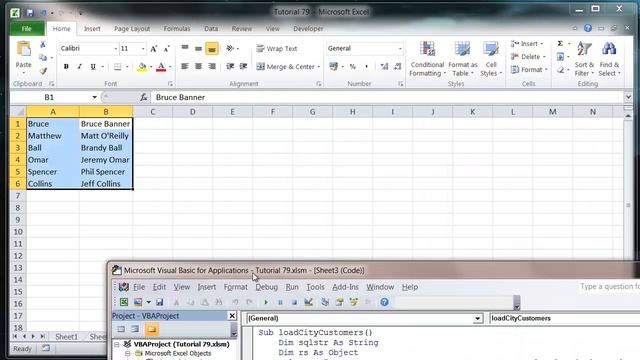Click the Middle Align icon

(198, 49)
